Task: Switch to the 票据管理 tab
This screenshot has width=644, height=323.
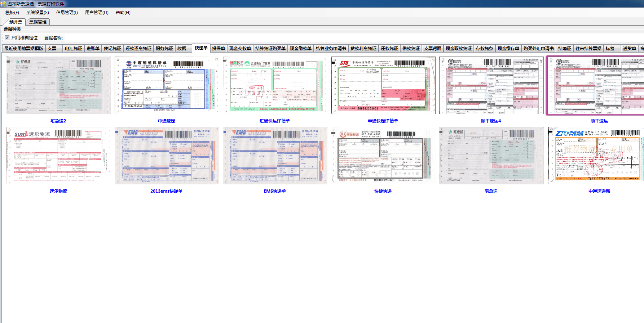Action: (38, 22)
